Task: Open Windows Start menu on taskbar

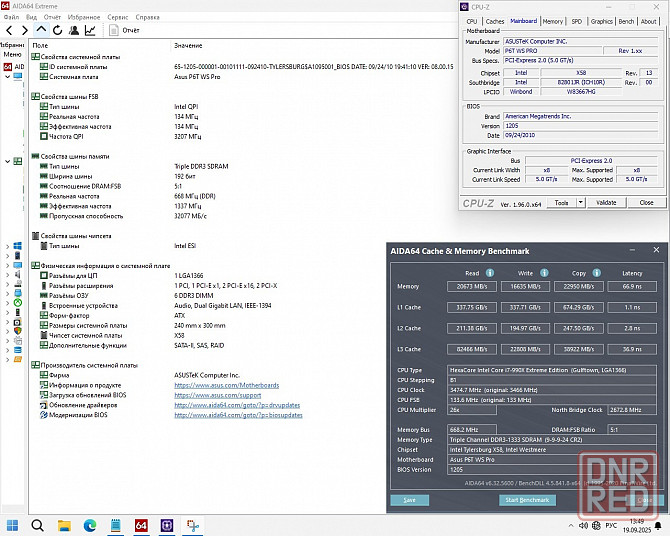Action: pos(14,524)
